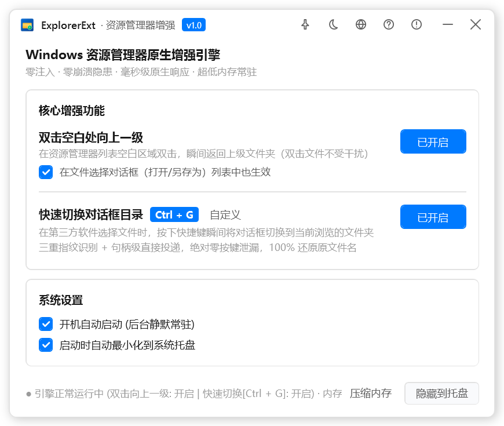The width and height of the screenshot is (504, 426).
Task: Open help via the question mark icon
Action: [389, 25]
